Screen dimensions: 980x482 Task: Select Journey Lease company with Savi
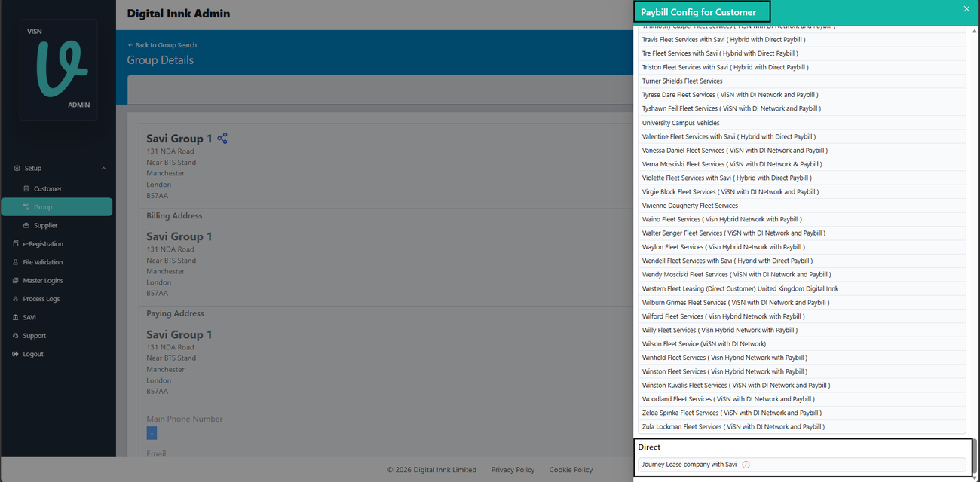[x=801, y=465]
